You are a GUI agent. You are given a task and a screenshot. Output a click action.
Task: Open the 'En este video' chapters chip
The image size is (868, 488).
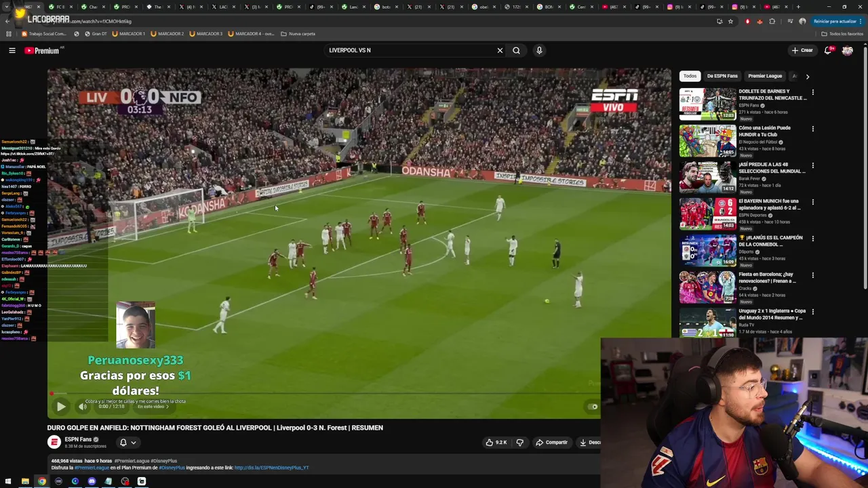click(152, 407)
